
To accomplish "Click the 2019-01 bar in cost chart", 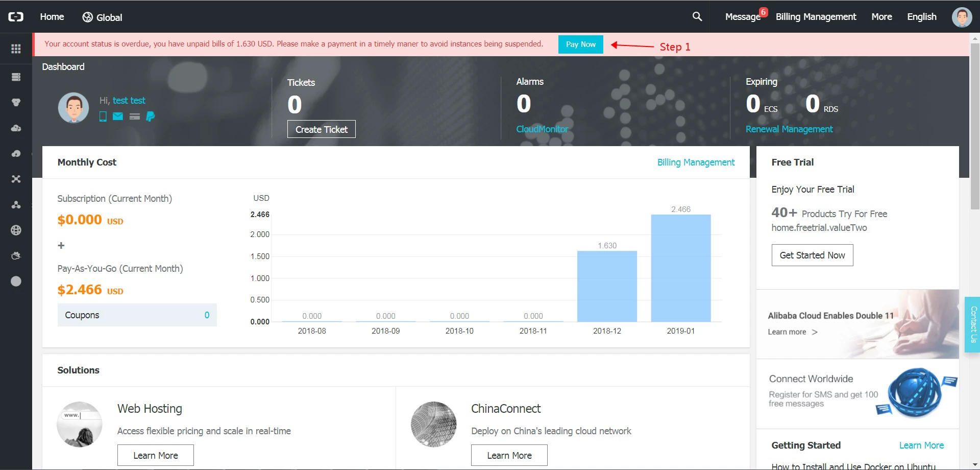I will point(681,268).
